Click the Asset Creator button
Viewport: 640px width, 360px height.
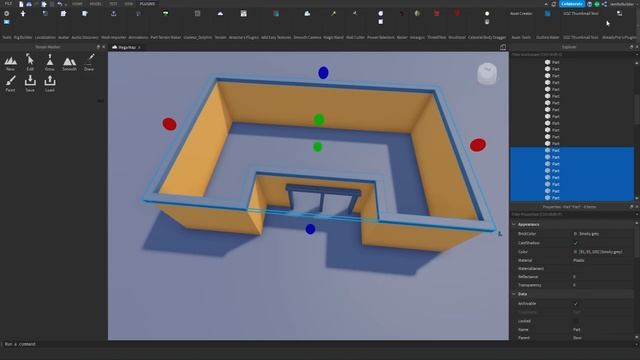521,13
